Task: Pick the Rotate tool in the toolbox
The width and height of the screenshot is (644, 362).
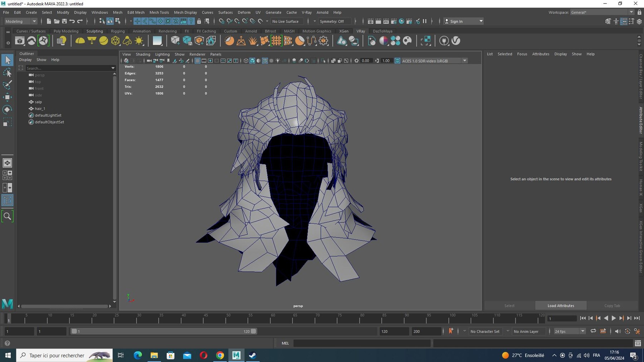Action: [7, 109]
